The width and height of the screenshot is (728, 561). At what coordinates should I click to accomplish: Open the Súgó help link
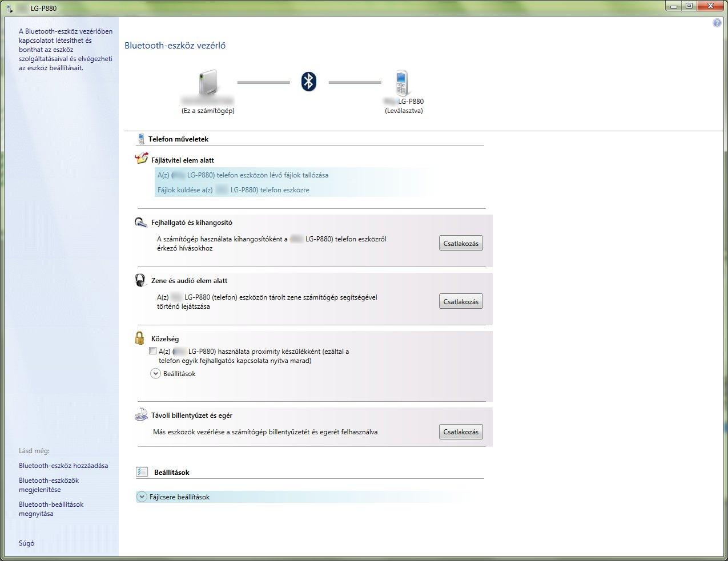pyautogui.click(x=27, y=543)
